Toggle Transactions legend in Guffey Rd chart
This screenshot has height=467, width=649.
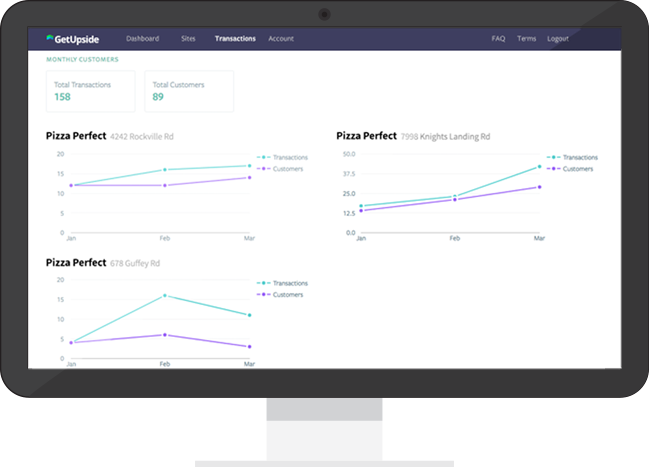pyautogui.click(x=282, y=283)
